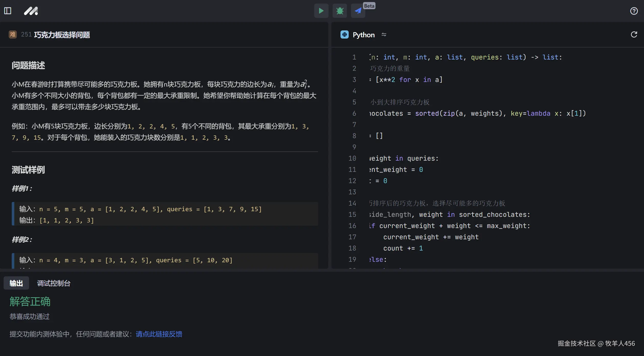
Task: Open help using the question mark icon
Action: (x=634, y=11)
